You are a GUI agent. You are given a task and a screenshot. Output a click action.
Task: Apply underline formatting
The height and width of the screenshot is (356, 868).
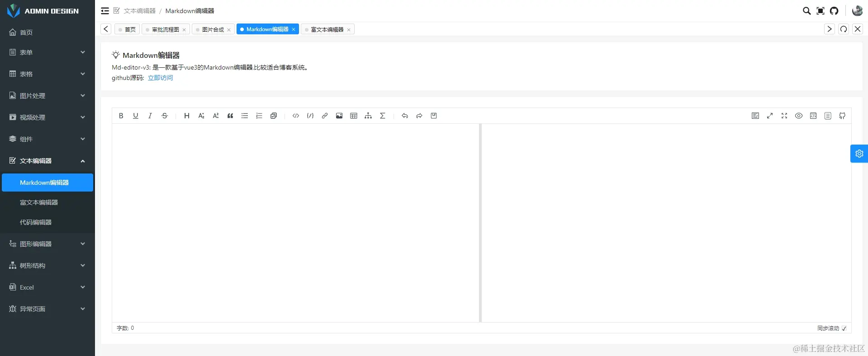pos(135,116)
